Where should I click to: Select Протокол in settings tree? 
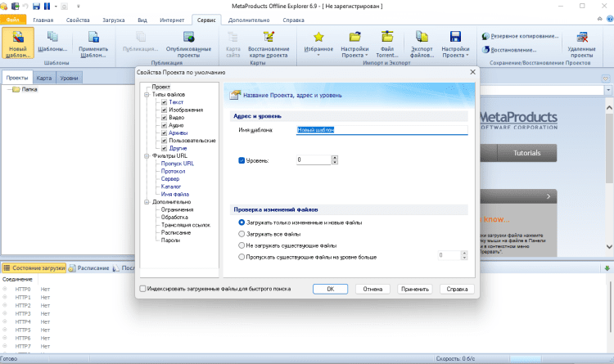[173, 172]
